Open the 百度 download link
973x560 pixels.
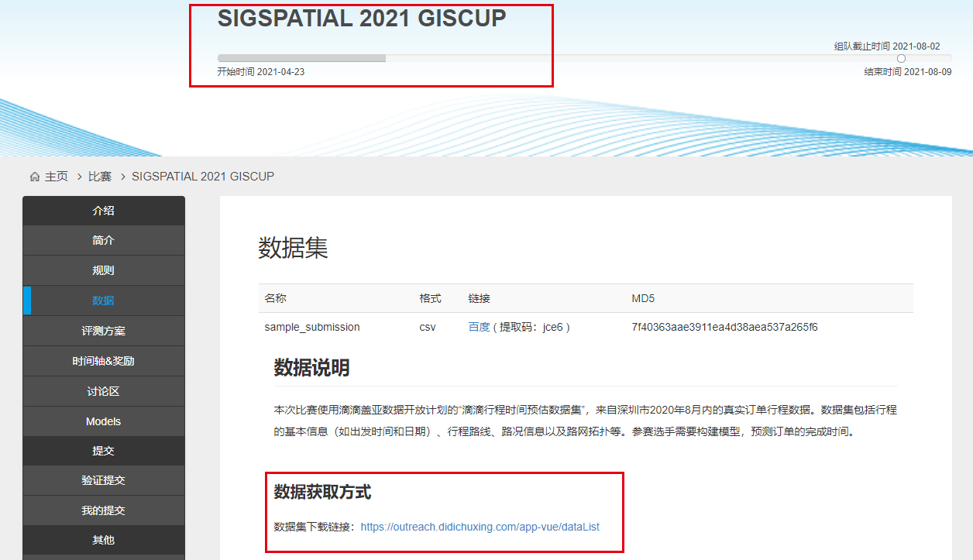click(479, 327)
